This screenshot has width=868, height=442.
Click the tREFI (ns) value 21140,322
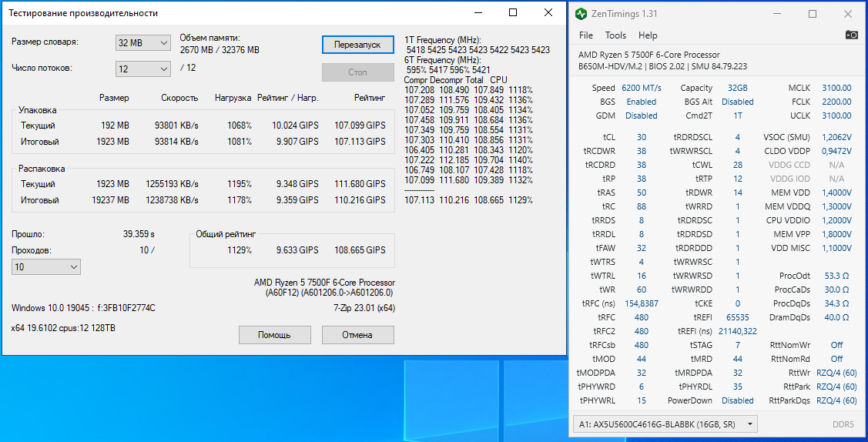[738, 331]
